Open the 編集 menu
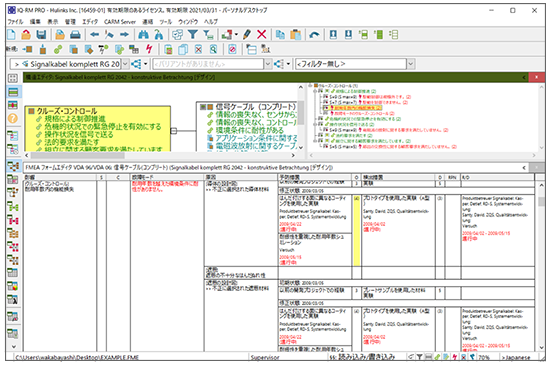The image size is (550, 366). click(x=35, y=21)
